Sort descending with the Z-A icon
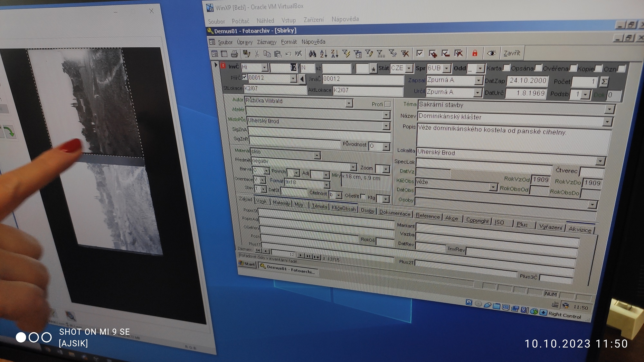This screenshot has width=644, height=362. [x=335, y=54]
